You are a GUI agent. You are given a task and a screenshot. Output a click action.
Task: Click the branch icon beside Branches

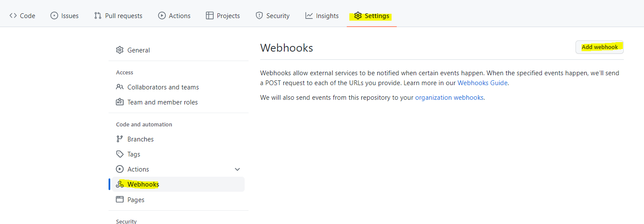[120, 139]
